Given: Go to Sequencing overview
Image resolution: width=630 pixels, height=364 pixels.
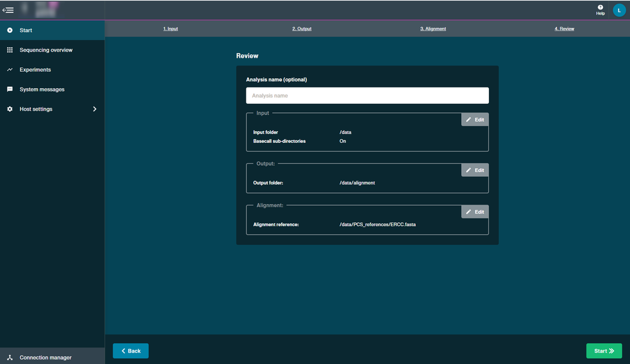Looking at the screenshot, I should coord(52,50).
